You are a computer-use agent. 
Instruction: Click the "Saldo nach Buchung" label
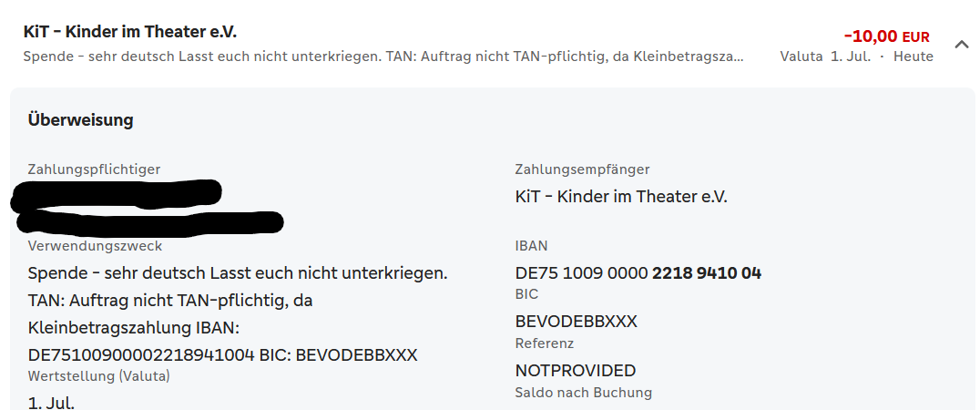(584, 393)
